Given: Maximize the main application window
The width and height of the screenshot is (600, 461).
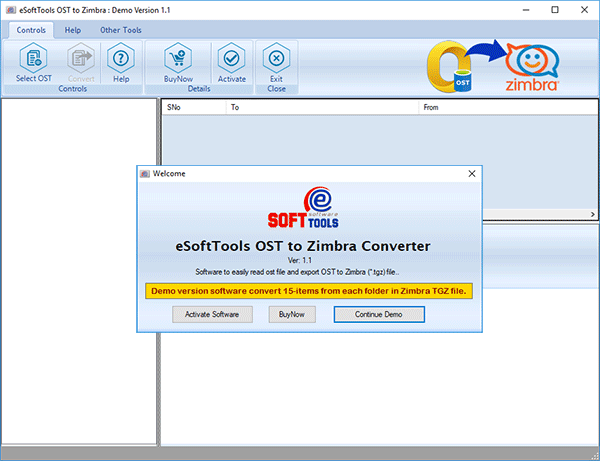Looking at the screenshot, I should pyautogui.click(x=555, y=10).
